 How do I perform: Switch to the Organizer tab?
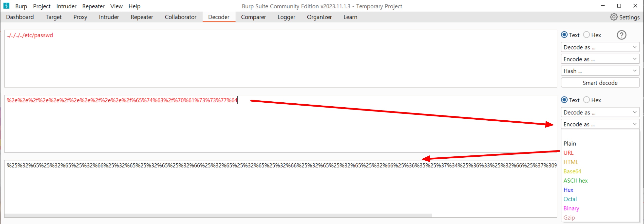click(319, 17)
